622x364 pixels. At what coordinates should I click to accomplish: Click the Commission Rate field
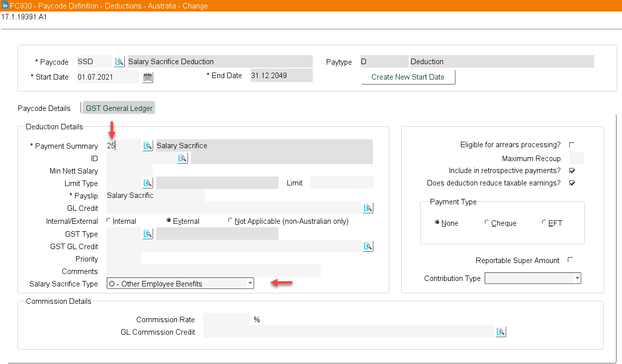[226, 319]
